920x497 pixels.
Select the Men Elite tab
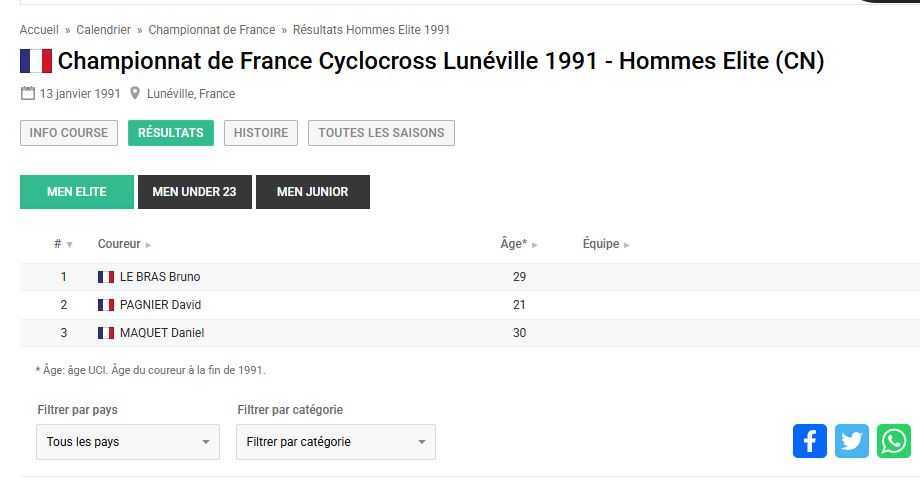[76, 192]
